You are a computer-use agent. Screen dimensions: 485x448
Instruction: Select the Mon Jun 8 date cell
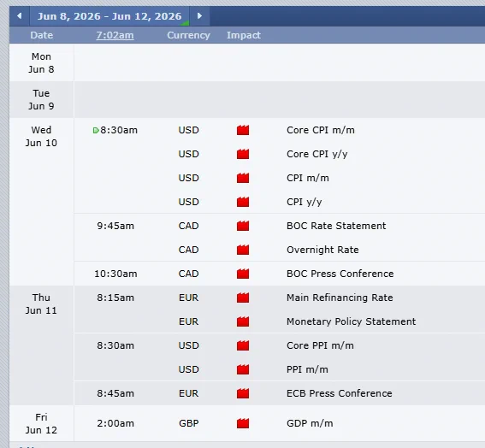coord(41,62)
